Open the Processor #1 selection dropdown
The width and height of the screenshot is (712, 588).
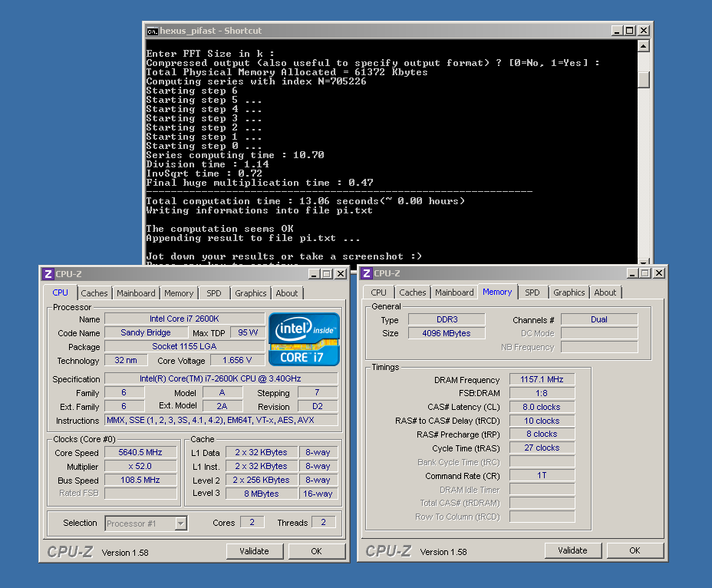coord(181,524)
